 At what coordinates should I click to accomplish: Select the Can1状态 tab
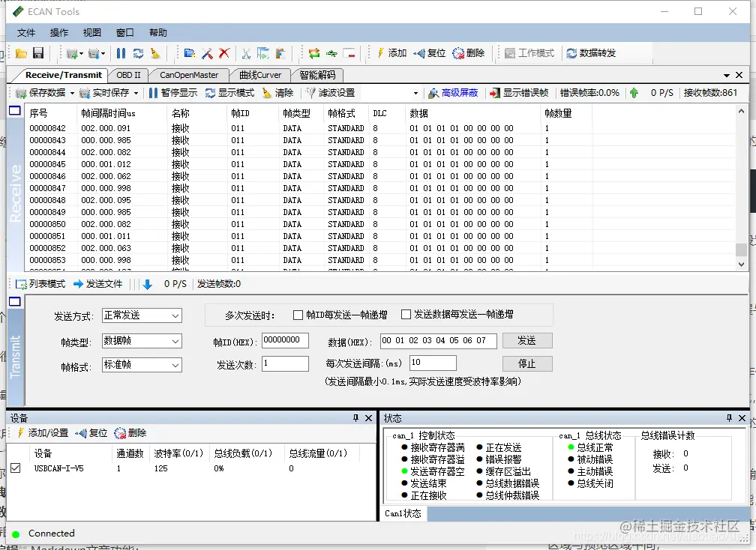[x=403, y=513]
